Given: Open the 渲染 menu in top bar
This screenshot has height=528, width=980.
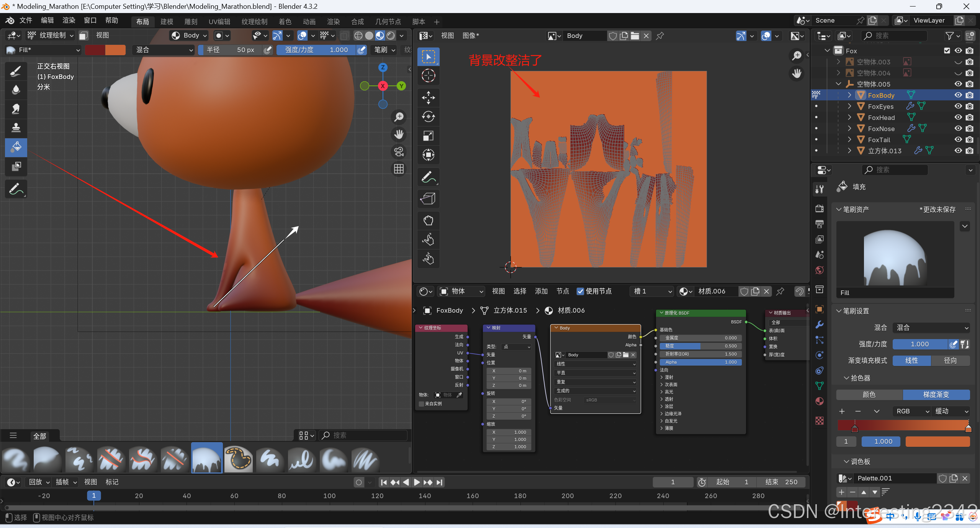Looking at the screenshot, I should [x=69, y=20].
